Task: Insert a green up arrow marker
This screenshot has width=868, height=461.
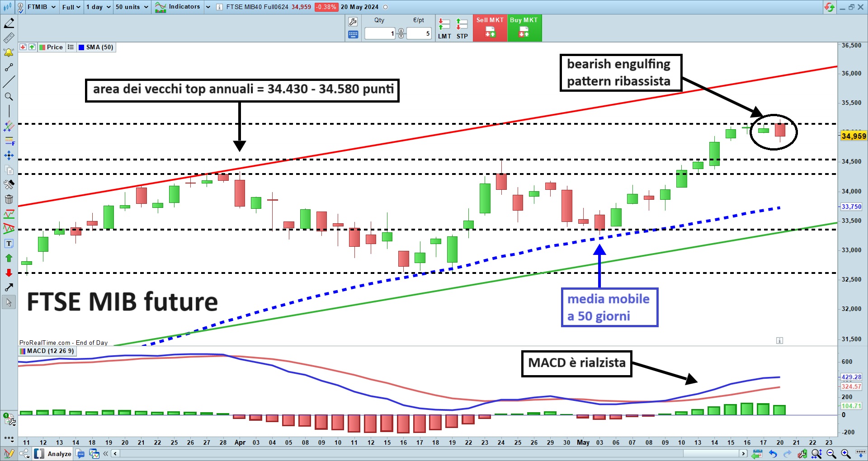Action: 9,258
